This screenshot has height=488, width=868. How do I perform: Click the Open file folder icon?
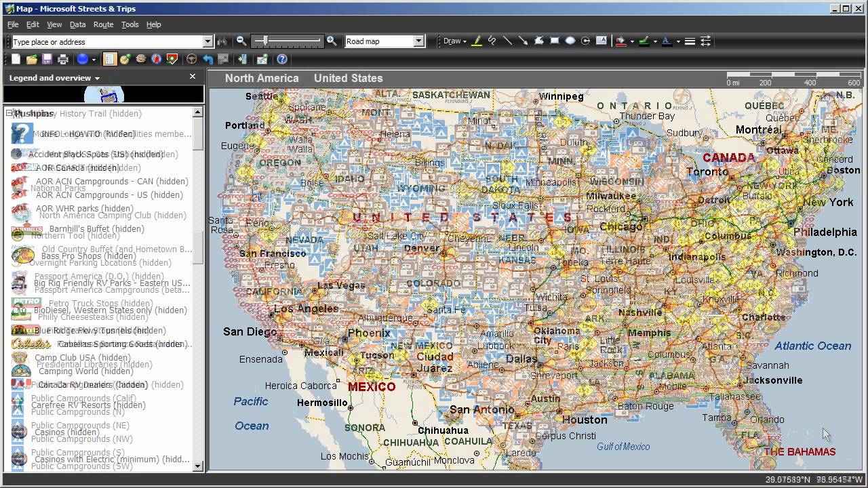(32, 60)
